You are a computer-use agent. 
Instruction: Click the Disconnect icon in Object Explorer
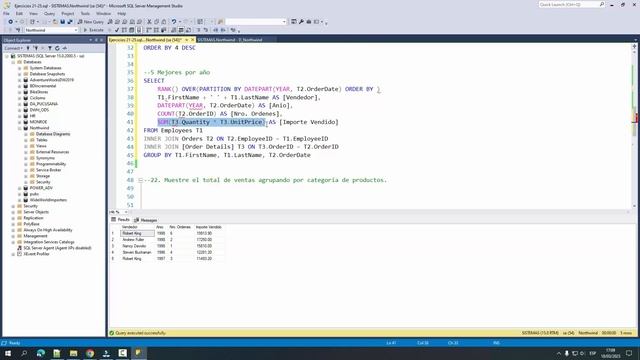click(x=36, y=48)
